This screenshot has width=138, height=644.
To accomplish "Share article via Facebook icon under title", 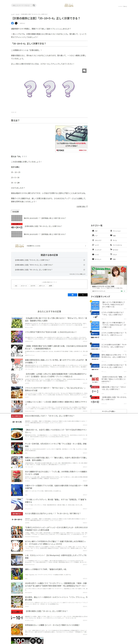I will point(13,23).
